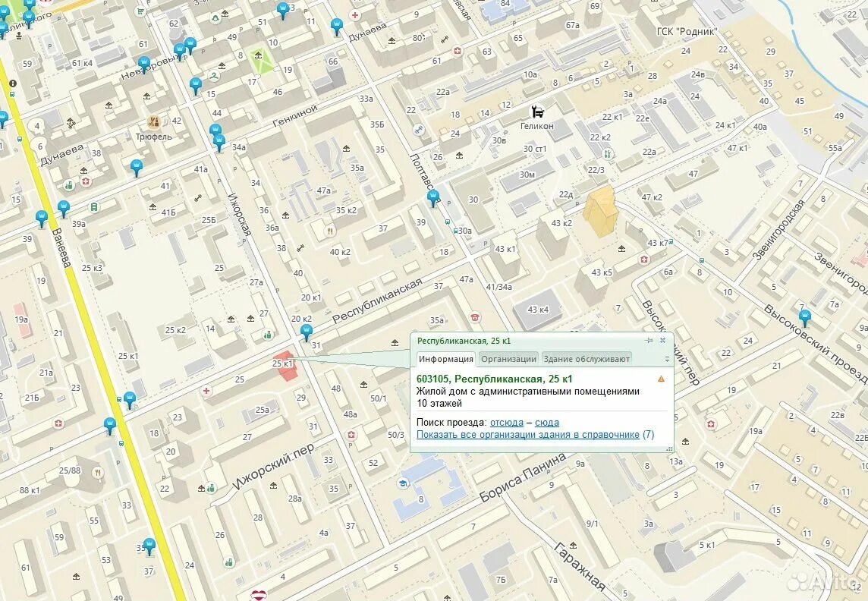Click the Гаражная street label
Viewport: 868px width, 601px height.
[580, 567]
